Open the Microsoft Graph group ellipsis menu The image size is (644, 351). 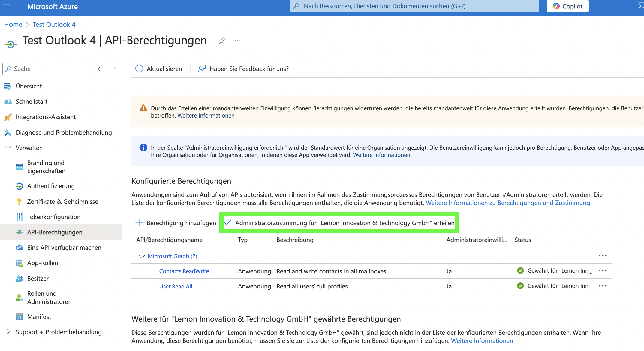pyautogui.click(x=603, y=256)
